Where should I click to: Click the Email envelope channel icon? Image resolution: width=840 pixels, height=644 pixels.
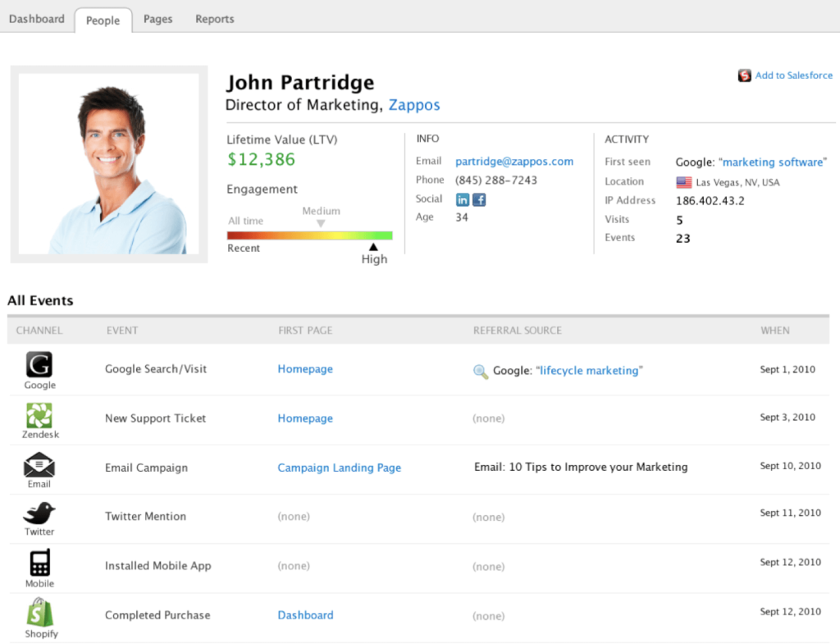pyautogui.click(x=39, y=465)
